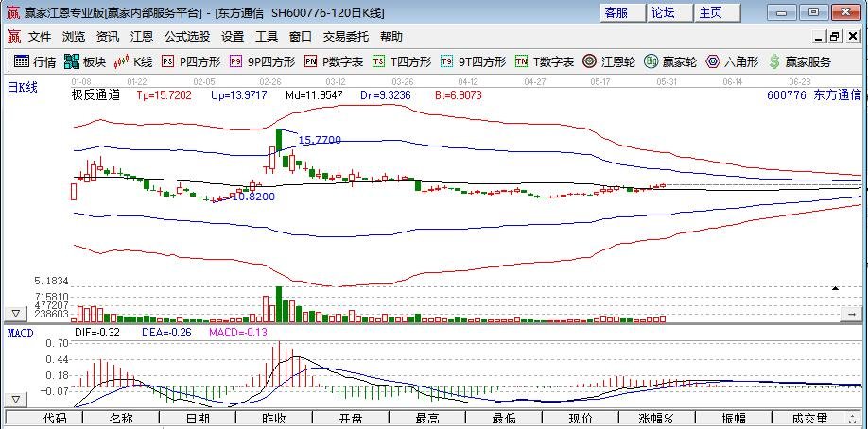Image resolution: width=868 pixels, height=429 pixels.
Task: Restore the inner child window
Action: coord(834,37)
